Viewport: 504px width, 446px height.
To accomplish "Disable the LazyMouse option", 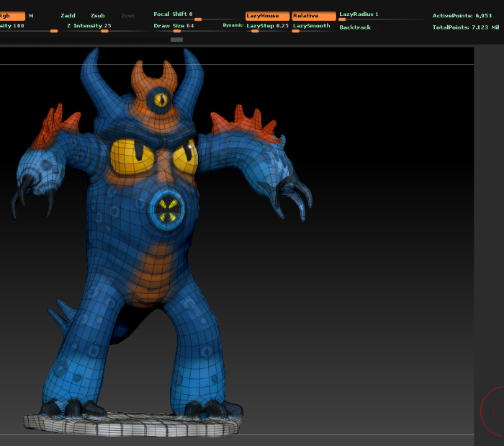I will click(x=267, y=16).
